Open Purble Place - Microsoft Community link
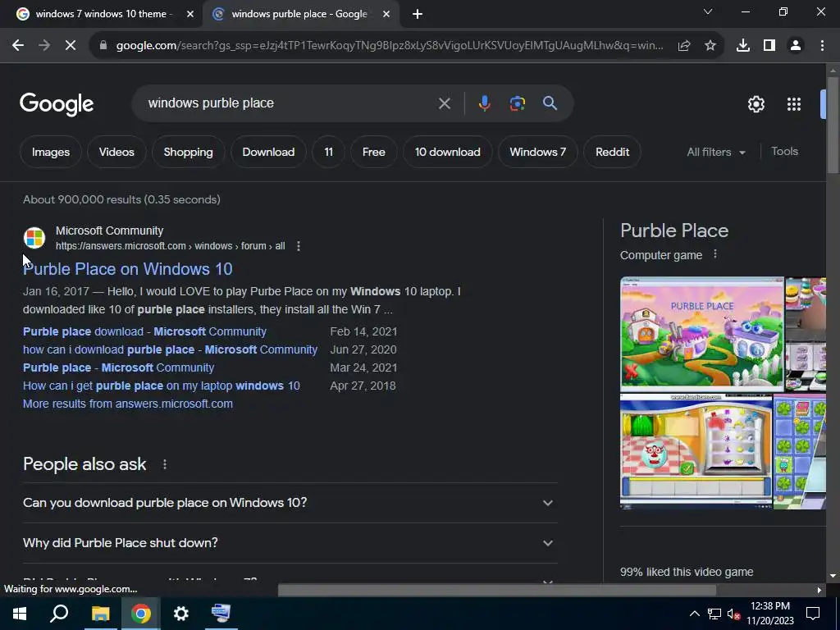 pyautogui.click(x=118, y=368)
